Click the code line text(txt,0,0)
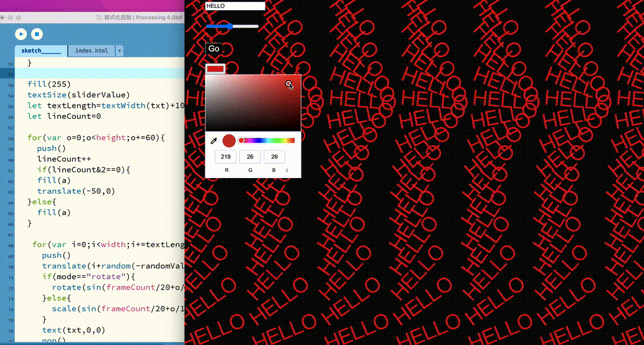 (x=73, y=330)
